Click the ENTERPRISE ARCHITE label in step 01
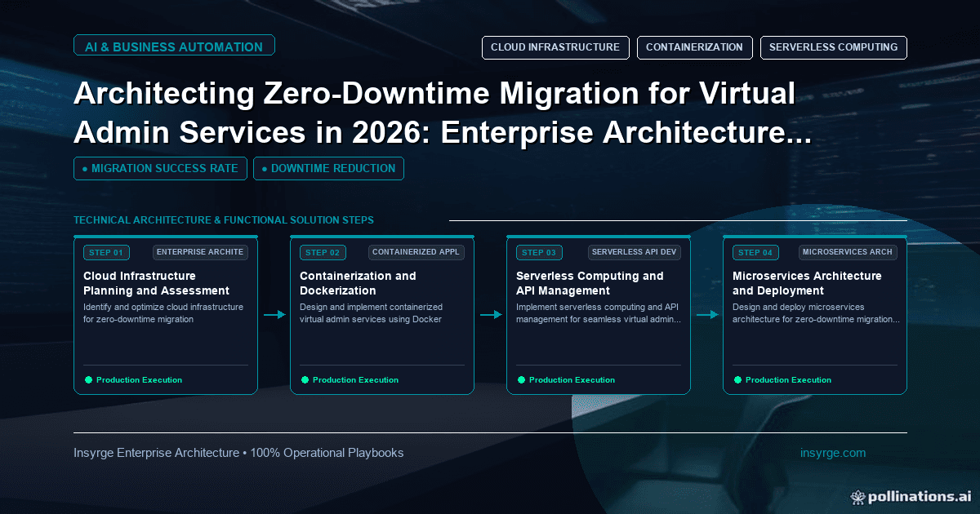Image resolution: width=980 pixels, height=514 pixels. pyautogui.click(x=200, y=252)
